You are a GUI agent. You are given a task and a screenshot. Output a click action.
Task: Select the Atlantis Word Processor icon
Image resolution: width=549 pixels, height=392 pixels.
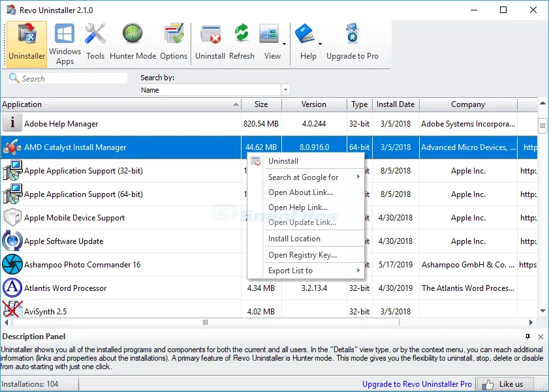[12, 288]
